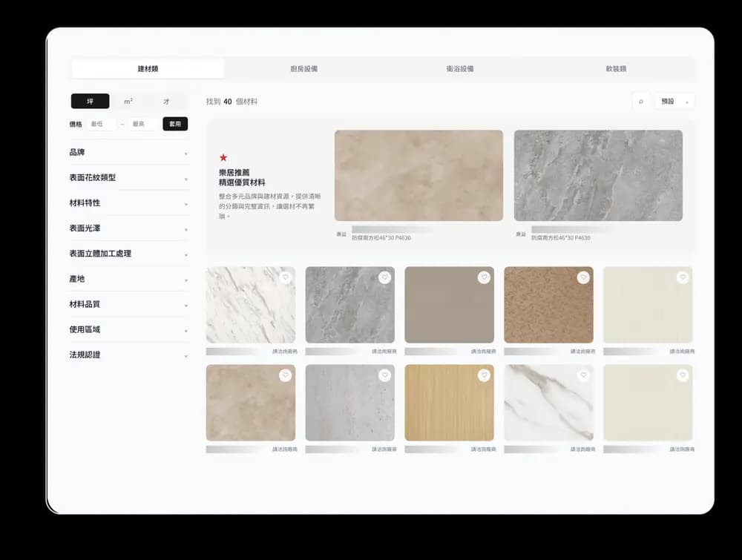
Task: Open the beige stucco material thumbnail
Action: pos(251,403)
